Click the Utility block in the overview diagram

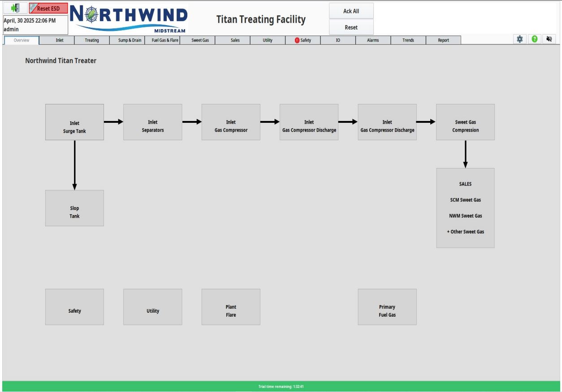(x=153, y=307)
